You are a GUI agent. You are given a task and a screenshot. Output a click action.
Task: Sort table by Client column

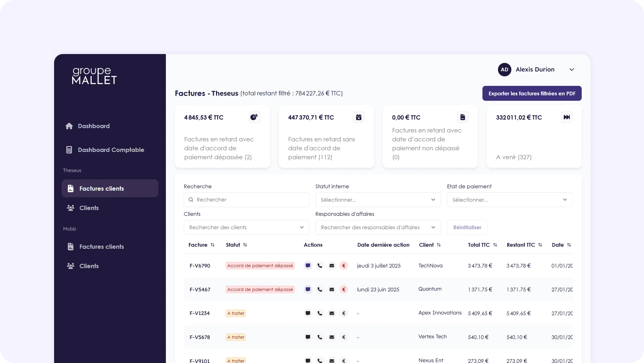pos(439,245)
